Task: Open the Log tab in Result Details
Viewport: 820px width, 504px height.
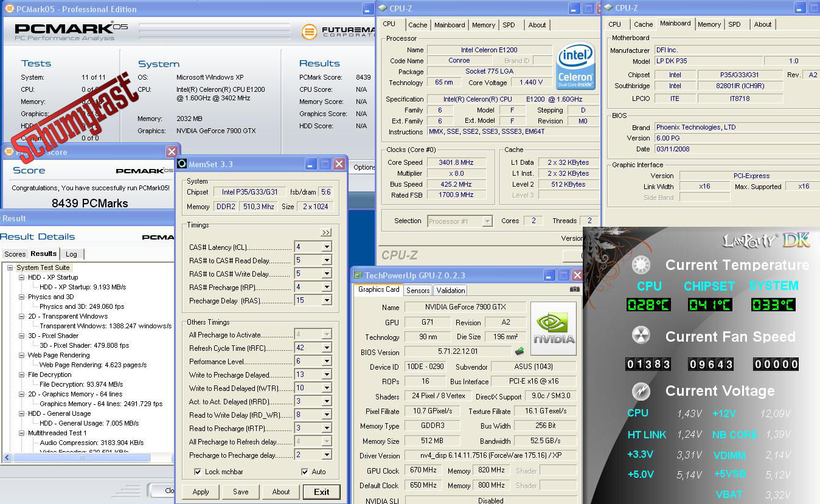Action: tap(71, 254)
